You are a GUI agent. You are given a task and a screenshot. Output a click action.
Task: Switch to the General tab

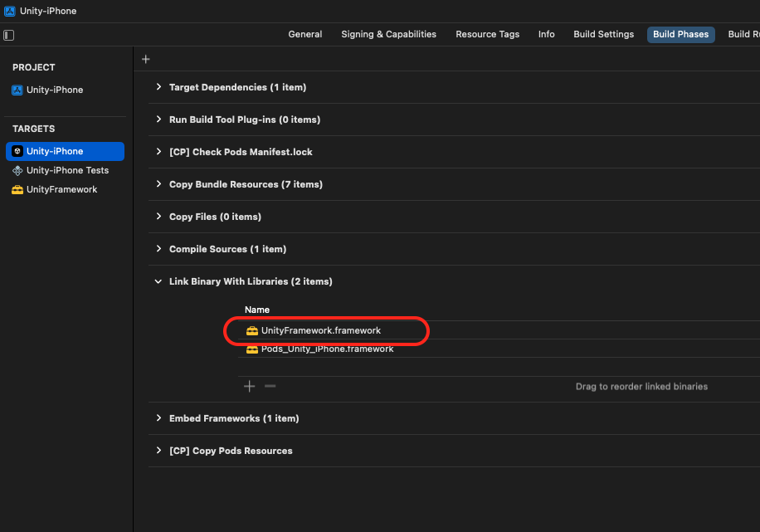click(x=304, y=34)
